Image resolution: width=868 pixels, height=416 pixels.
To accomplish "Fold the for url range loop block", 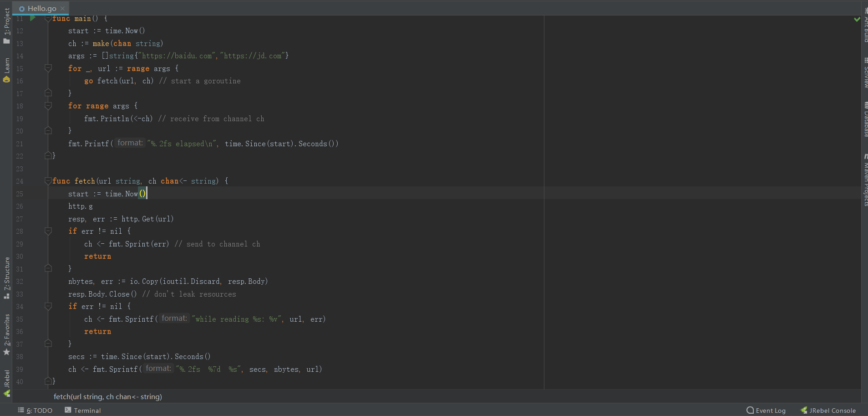I will pyautogui.click(x=48, y=68).
